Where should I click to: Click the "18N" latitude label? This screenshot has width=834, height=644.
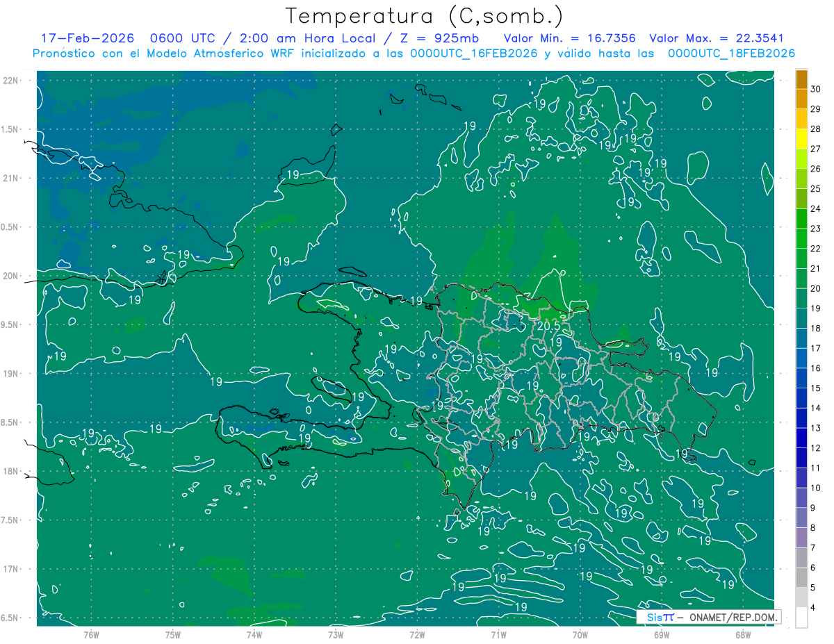[10, 471]
